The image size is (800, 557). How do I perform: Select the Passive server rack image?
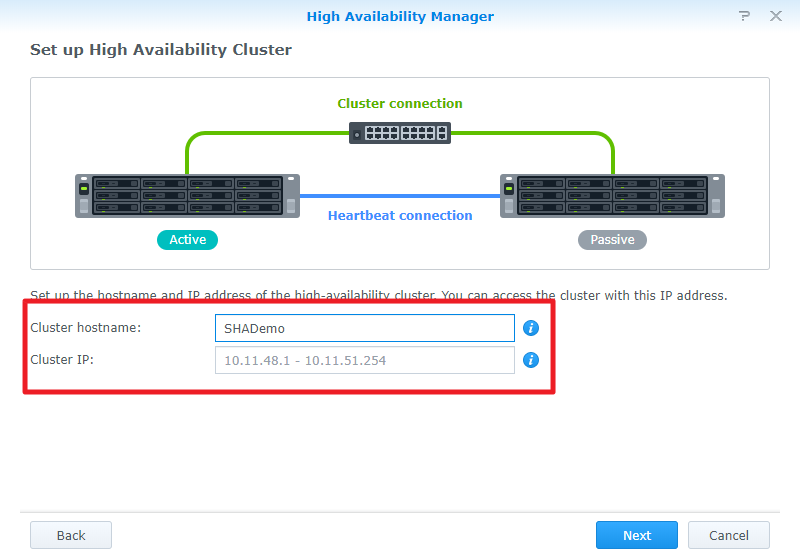coord(612,196)
